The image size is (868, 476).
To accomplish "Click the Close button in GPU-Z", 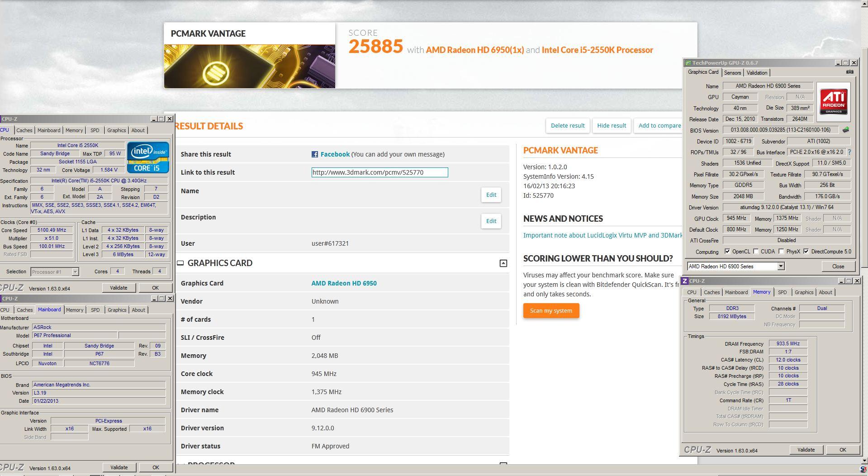I will point(838,267).
